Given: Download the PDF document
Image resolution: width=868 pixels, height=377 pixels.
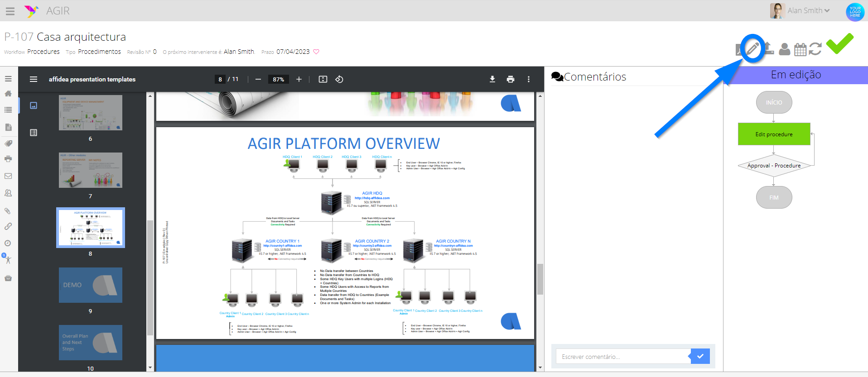Looking at the screenshot, I should 492,79.
